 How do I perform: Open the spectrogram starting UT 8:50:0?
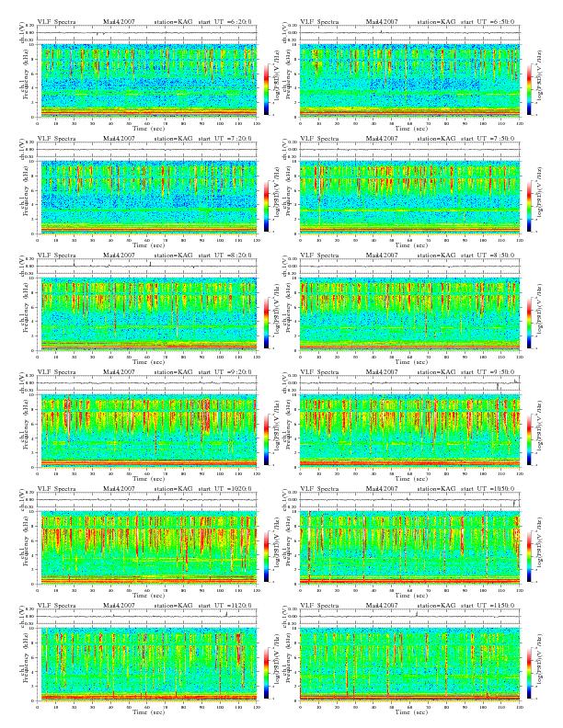409,314
